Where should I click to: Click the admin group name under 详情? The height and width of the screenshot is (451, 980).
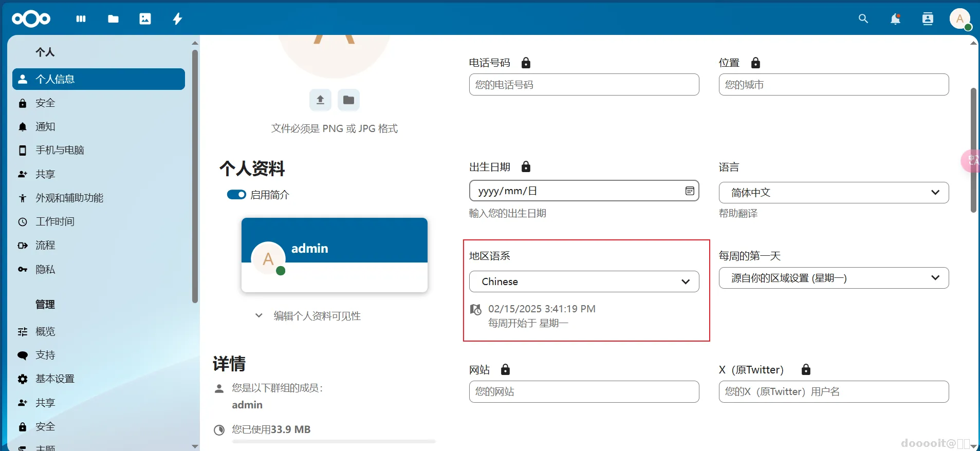(247, 405)
